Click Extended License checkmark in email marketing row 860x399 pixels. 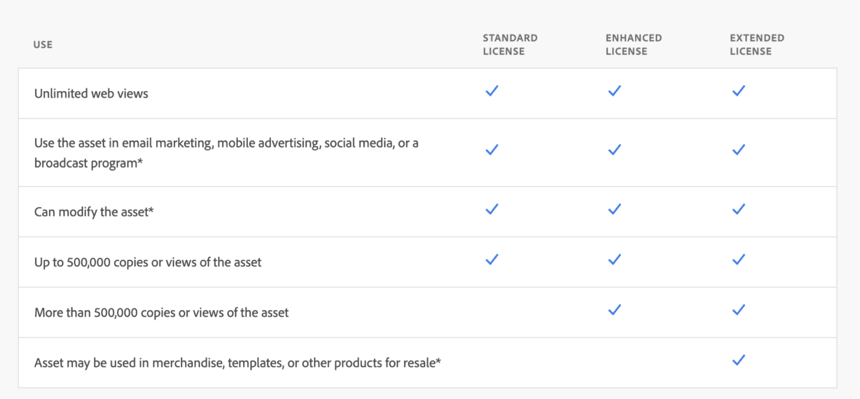[x=738, y=149]
